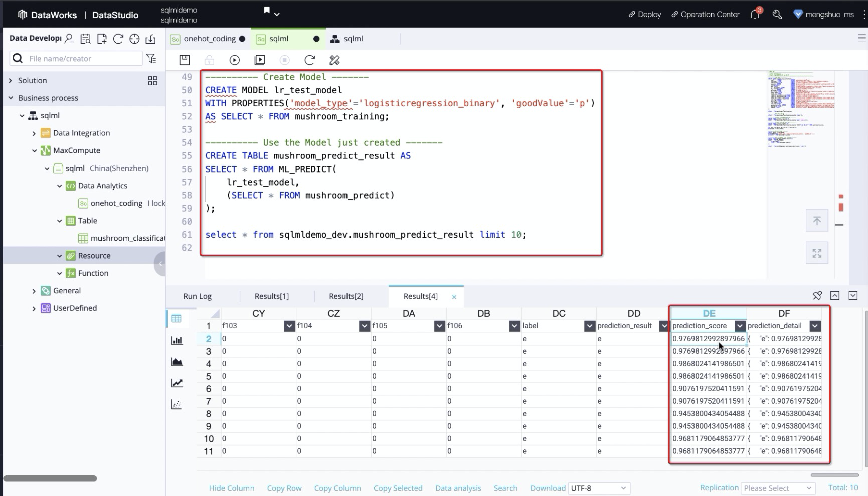This screenshot has height=496, width=868.
Task: Expand the Data Integration tree node
Action: click(x=34, y=133)
